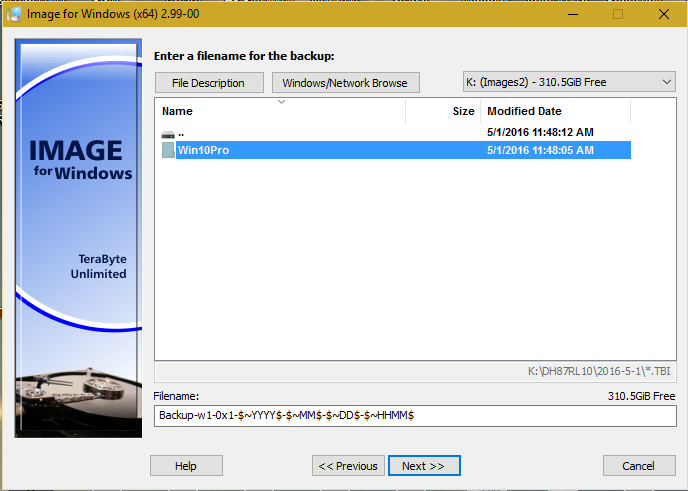Screen dimensions: 688x491
Task: Open Windows/Network Browse
Action: tap(346, 83)
